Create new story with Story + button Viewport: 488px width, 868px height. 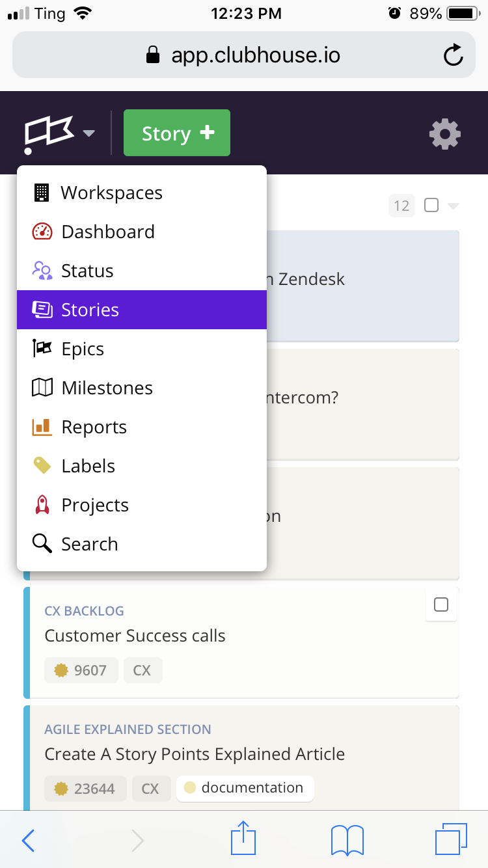(x=177, y=133)
